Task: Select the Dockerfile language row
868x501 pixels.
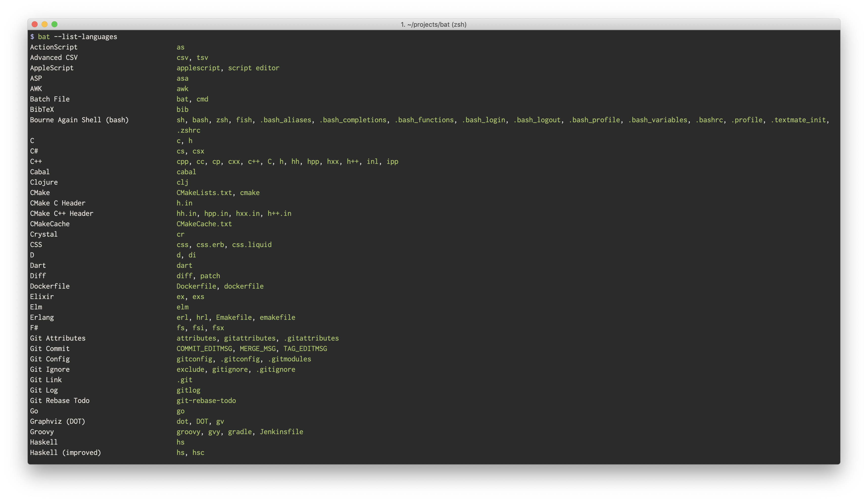Action: [x=50, y=286]
